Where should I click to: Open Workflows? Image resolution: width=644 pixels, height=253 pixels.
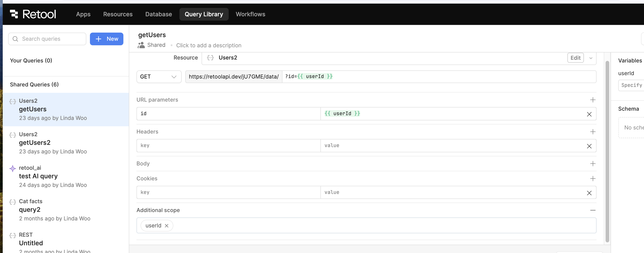[250, 14]
